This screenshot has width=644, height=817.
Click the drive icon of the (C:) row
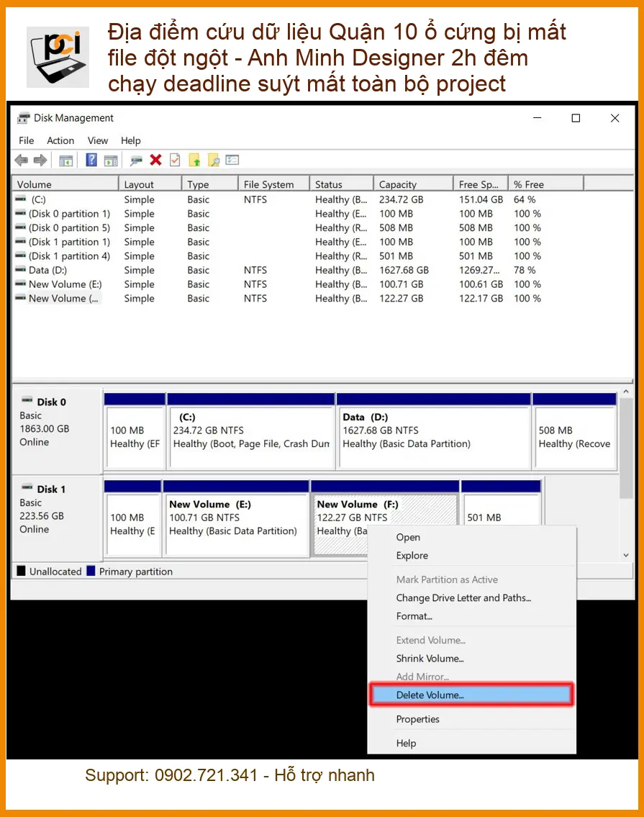click(x=20, y=199)
